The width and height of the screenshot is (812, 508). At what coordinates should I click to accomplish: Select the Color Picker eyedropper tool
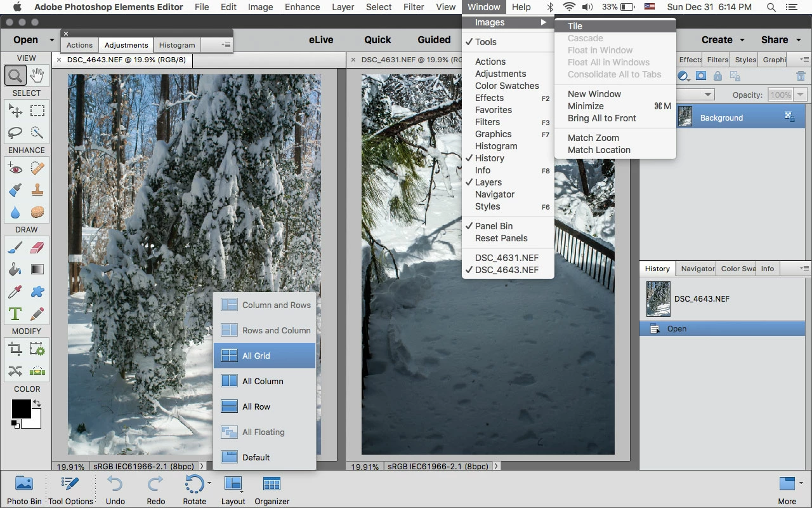(x=15, y=292)
